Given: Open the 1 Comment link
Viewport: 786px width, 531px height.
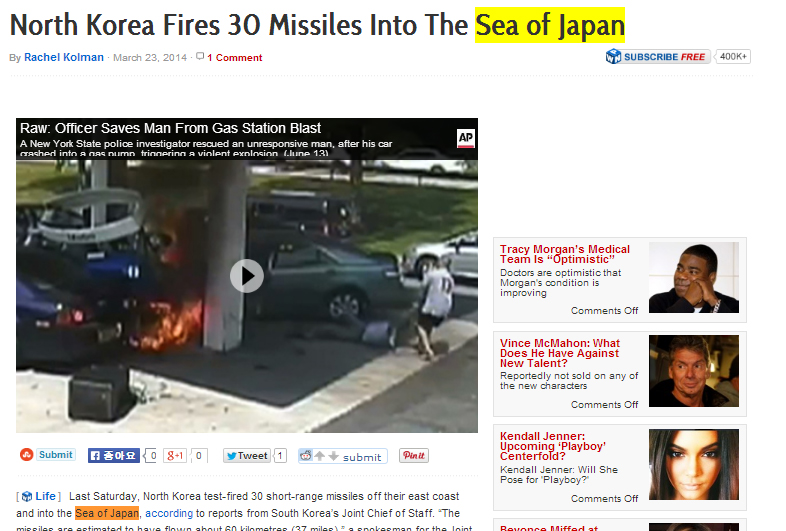Looking at the screenshot, I should [235, 58].
